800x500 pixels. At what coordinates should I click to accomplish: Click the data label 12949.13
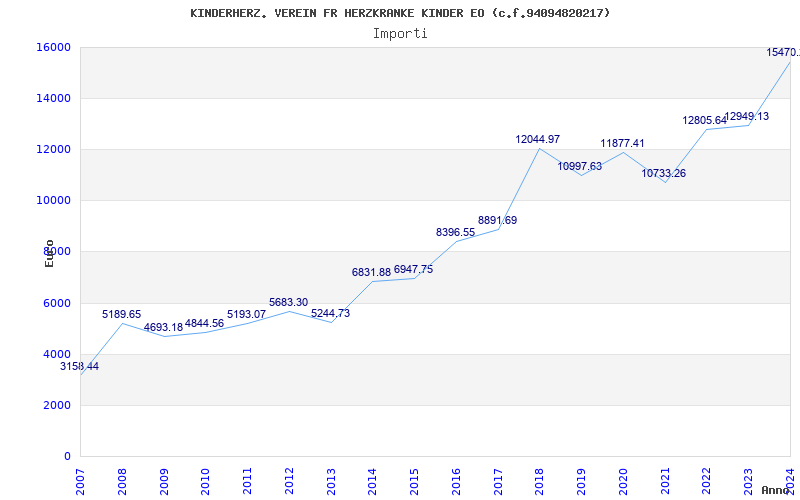(x=746, y=116)
